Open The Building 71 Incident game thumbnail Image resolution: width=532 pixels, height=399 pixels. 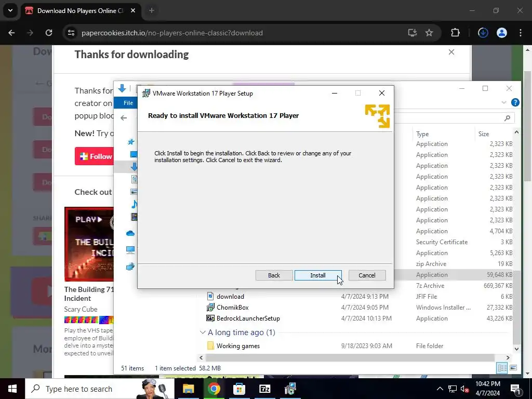[x=89, y=244]
